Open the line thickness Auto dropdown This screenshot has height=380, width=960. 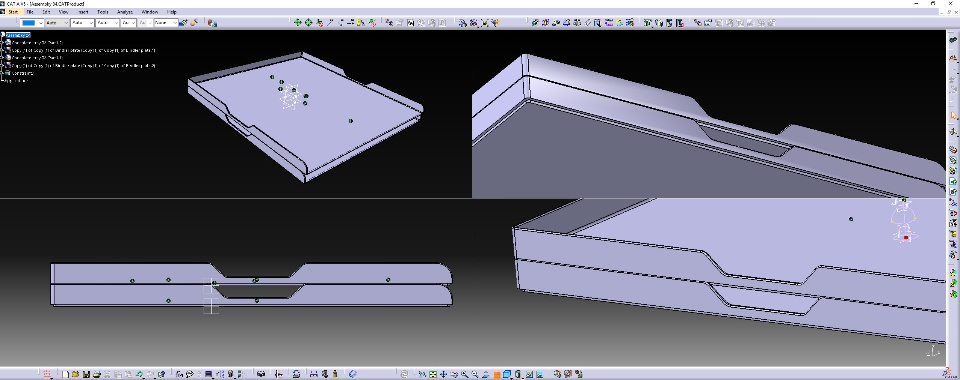coord(82,23)
